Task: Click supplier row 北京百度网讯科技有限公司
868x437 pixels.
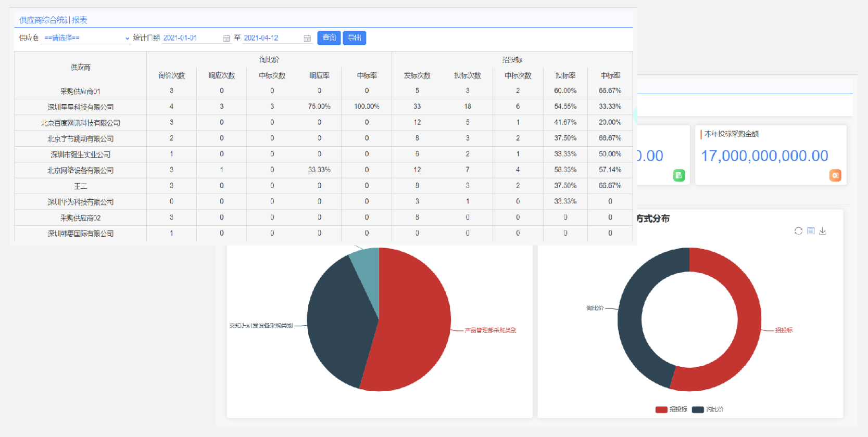Action: [80, 123]
